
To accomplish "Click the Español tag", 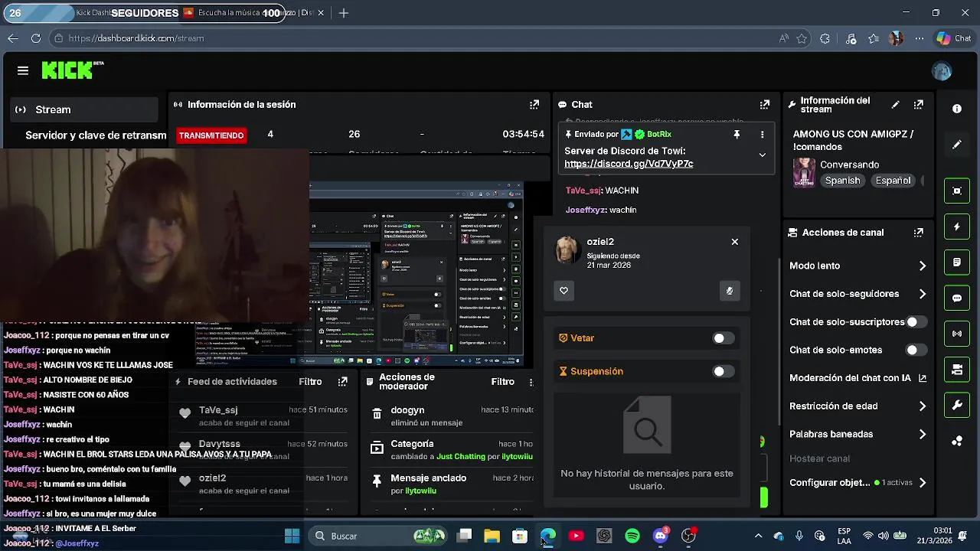I will (893, 181).
